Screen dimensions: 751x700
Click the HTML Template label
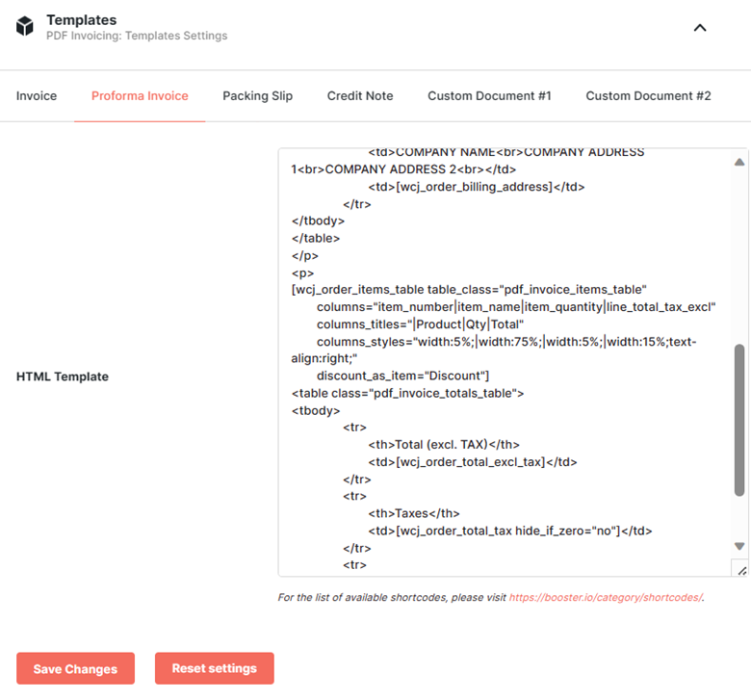point(63,376)
